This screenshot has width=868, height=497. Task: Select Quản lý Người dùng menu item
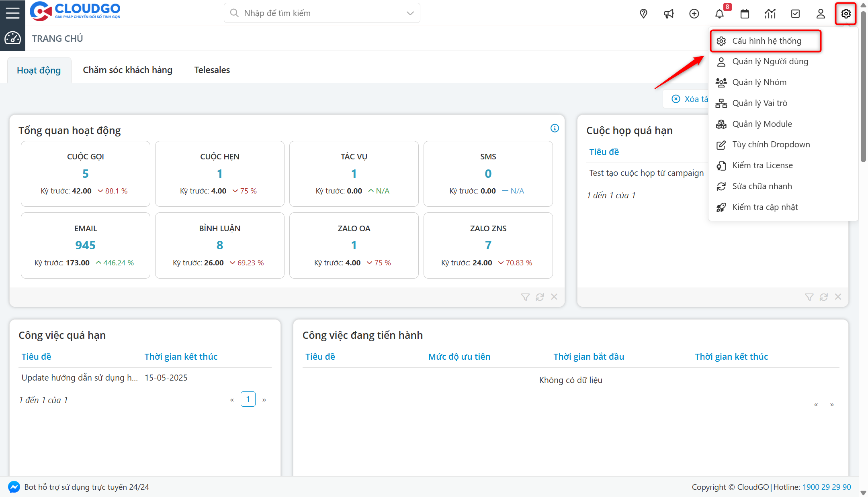[x=770, y=61]
